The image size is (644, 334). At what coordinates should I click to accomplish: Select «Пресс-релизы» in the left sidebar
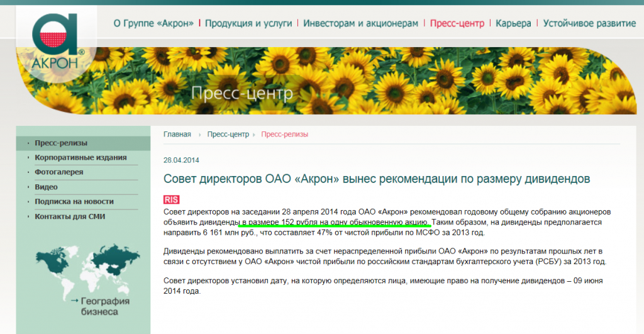click(x=61, y=143)
